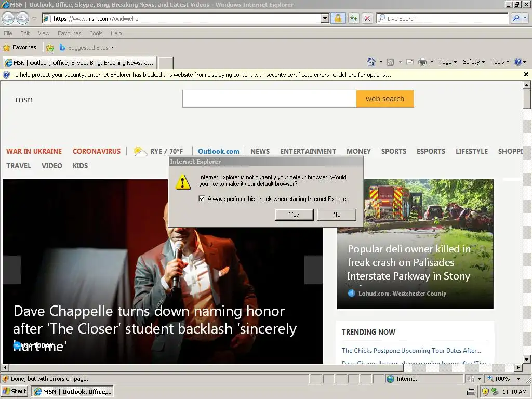This screenshot has width=532, height=399.
Task: Click the vertical scrollbar down arrow
Action: click(x=527, y=360)
